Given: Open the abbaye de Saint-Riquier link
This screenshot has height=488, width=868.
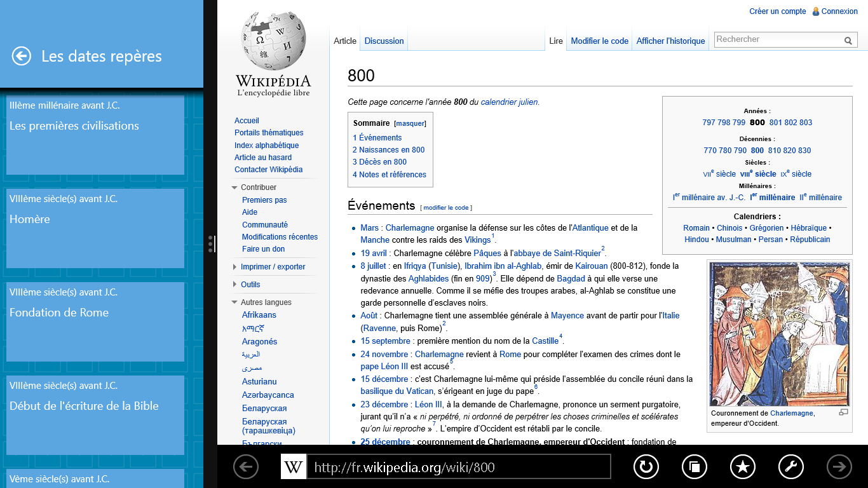Looking at the screenshot, I should pyautogui.click(x=557, y=253).
